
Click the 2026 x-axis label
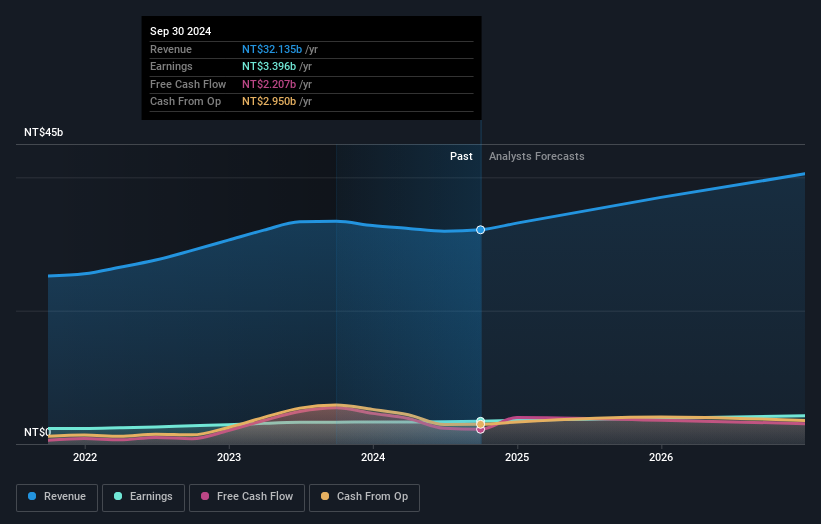[661, 457]
